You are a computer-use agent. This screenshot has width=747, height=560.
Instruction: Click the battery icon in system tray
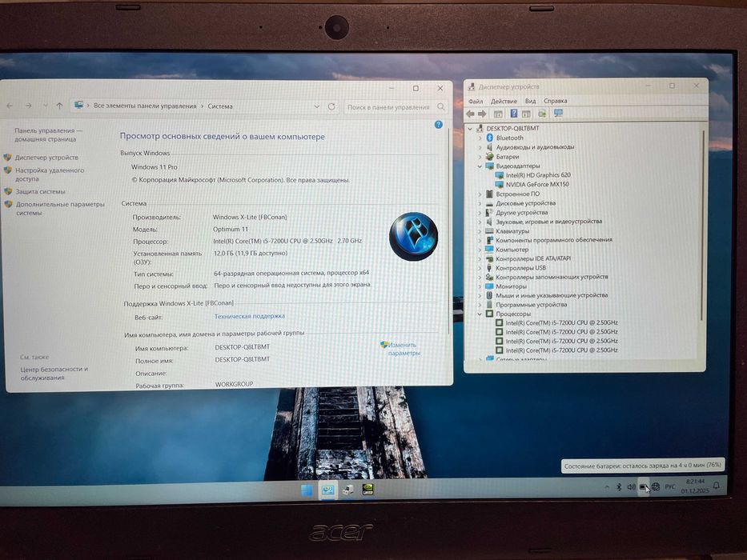643,487
